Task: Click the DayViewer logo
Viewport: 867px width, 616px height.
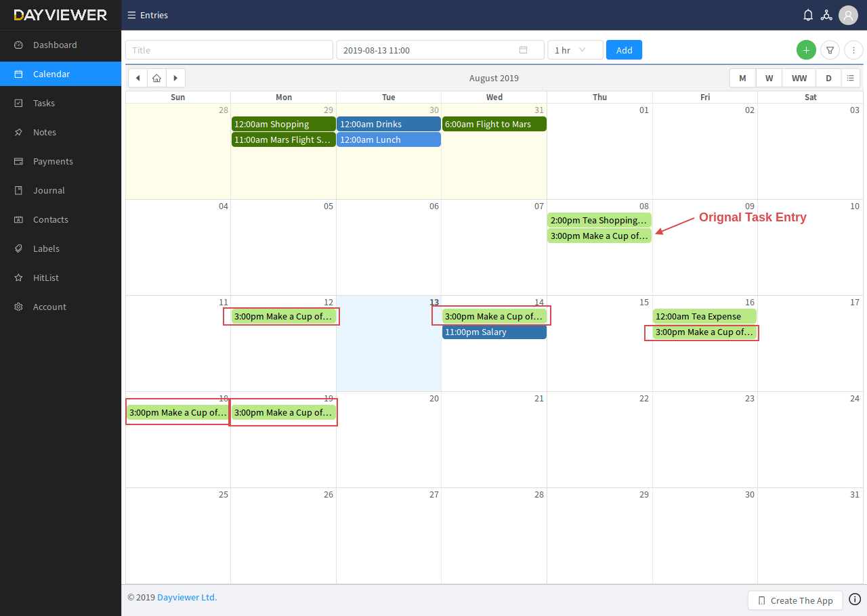Action: (60, 15)
